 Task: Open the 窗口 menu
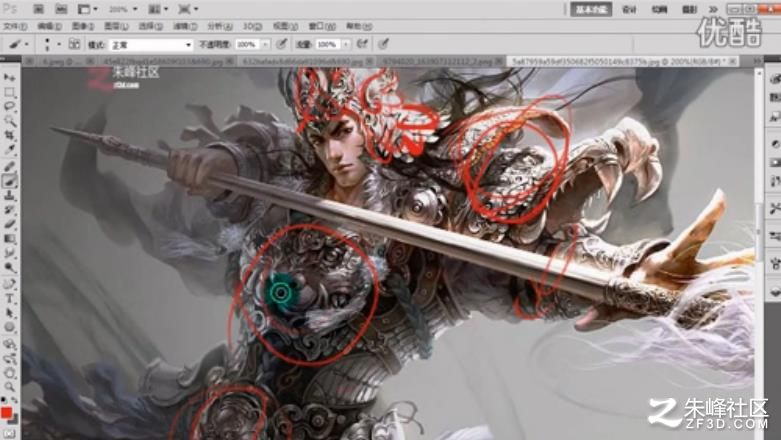coord(322,26)
